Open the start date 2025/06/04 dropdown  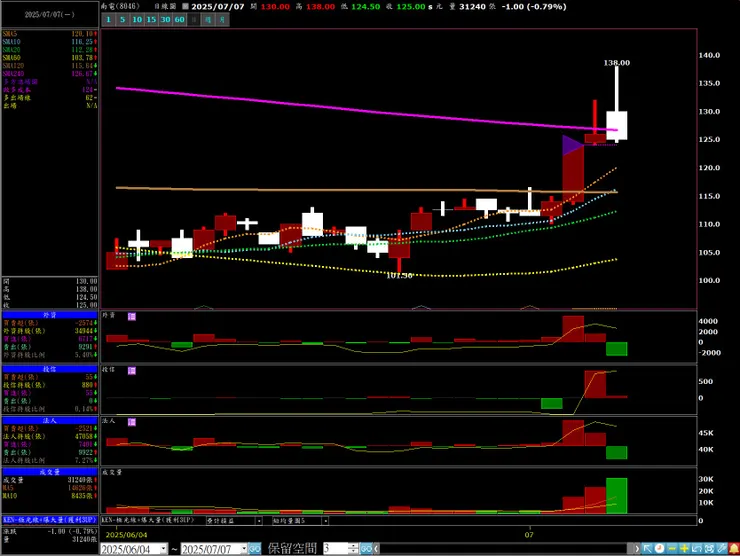click(x=163, y=549)
